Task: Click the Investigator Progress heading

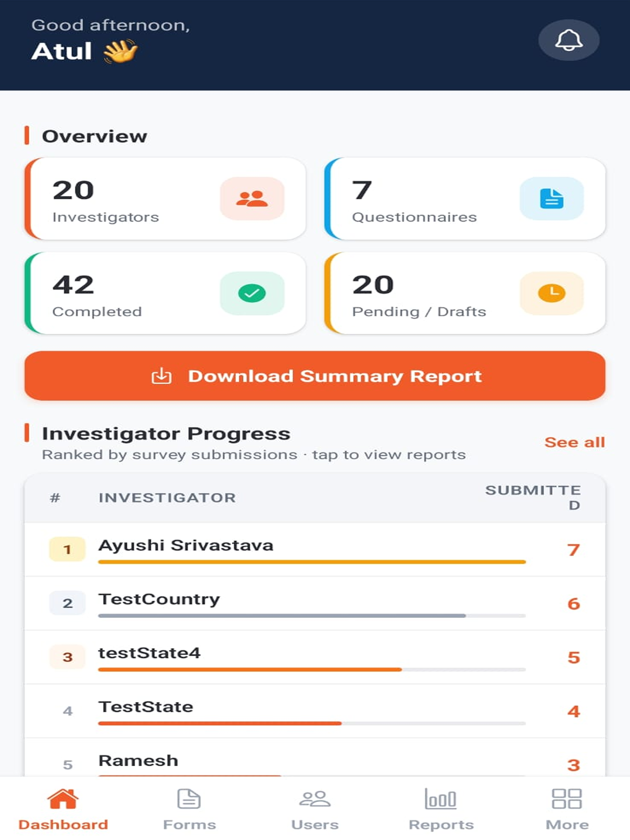Action: (166, 434)
